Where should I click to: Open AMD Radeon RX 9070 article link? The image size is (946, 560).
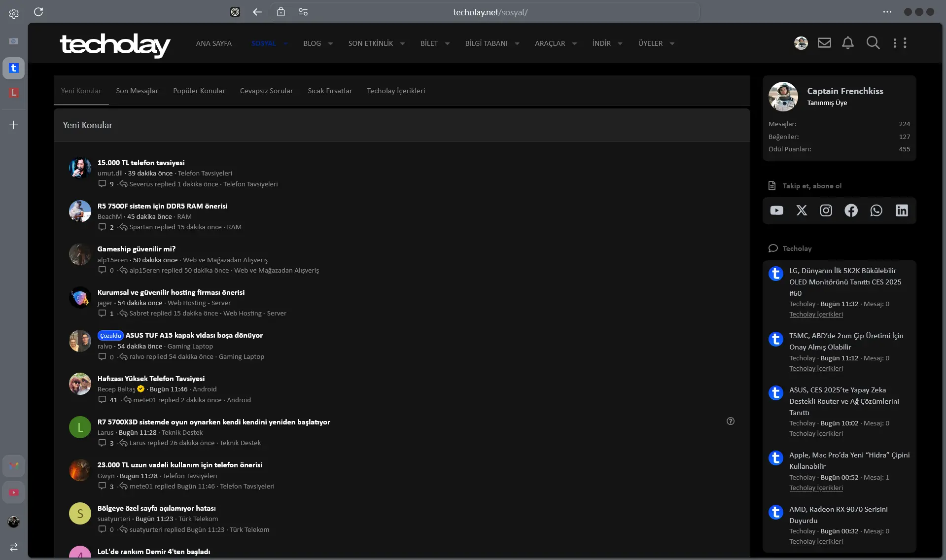839,515
